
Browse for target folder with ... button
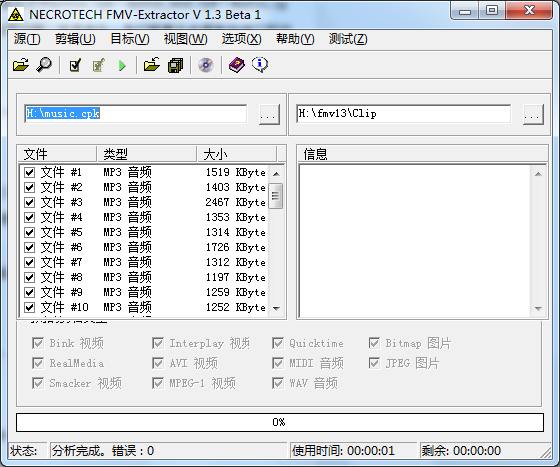tap(533, 114)
